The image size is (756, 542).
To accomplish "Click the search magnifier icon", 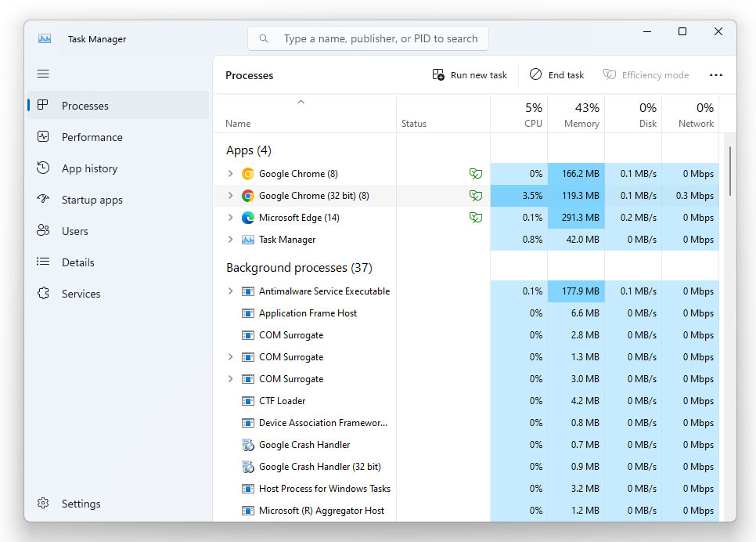I will coord(264,38).
